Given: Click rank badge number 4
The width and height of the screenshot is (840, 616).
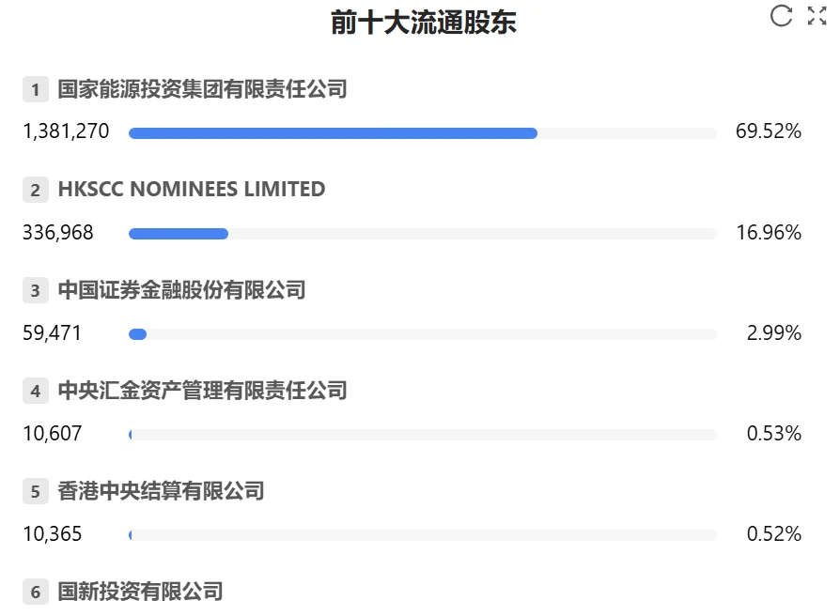Looking at the screenshot, I should (35, 392).
